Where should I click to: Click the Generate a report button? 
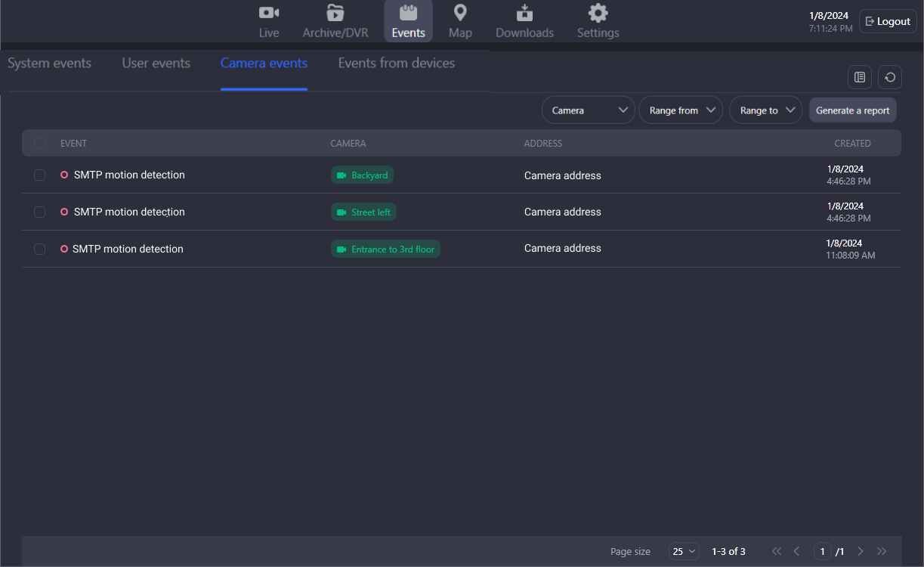click(x=852, y=110)
